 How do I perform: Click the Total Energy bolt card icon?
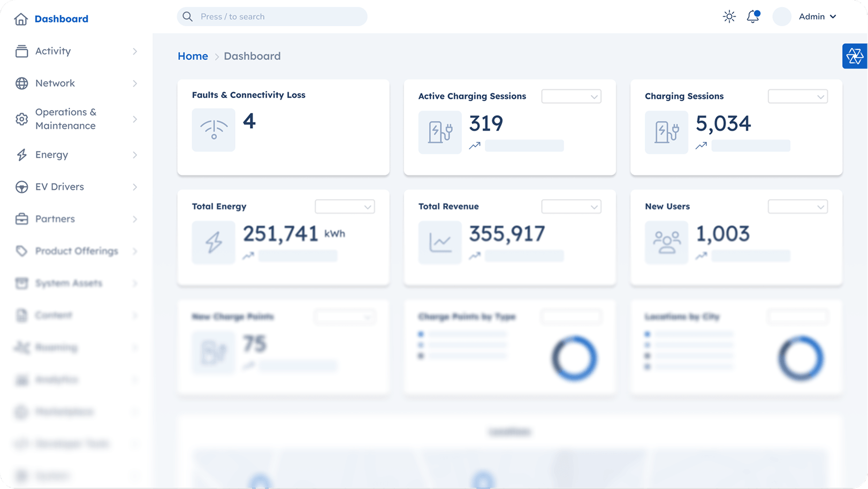(x=214, y=242)
